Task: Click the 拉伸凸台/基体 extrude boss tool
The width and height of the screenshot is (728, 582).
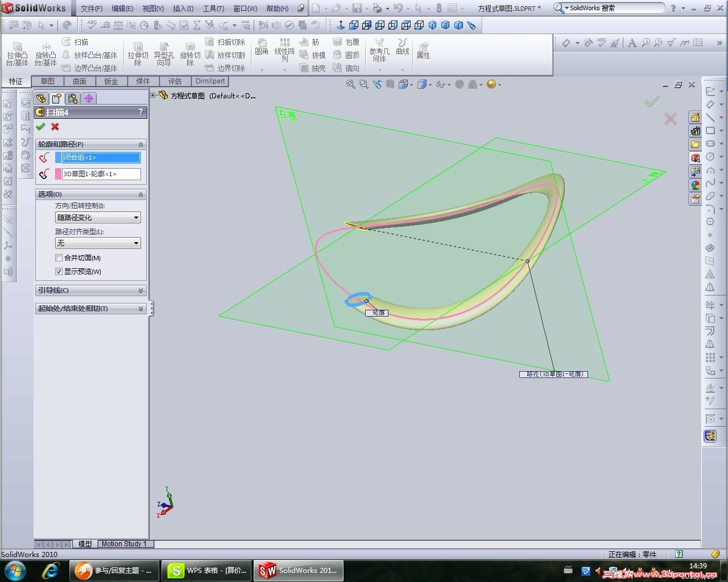Action: click(17, 53)
